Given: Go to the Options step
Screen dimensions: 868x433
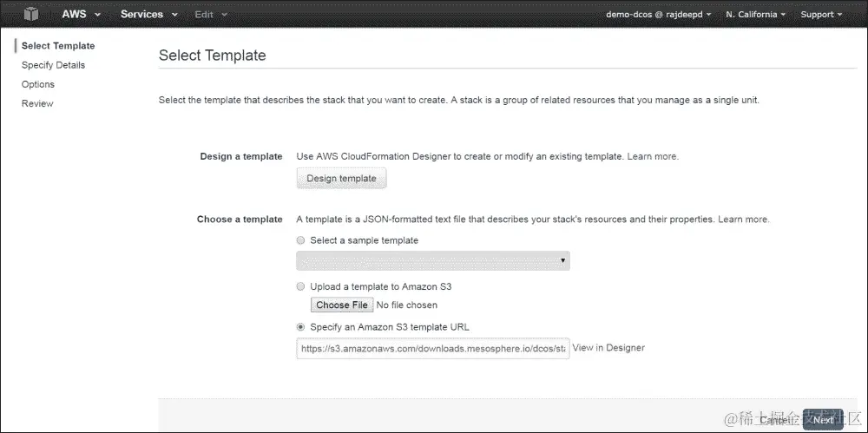Looking at the screenshot, I should click(x=37, y=84).
